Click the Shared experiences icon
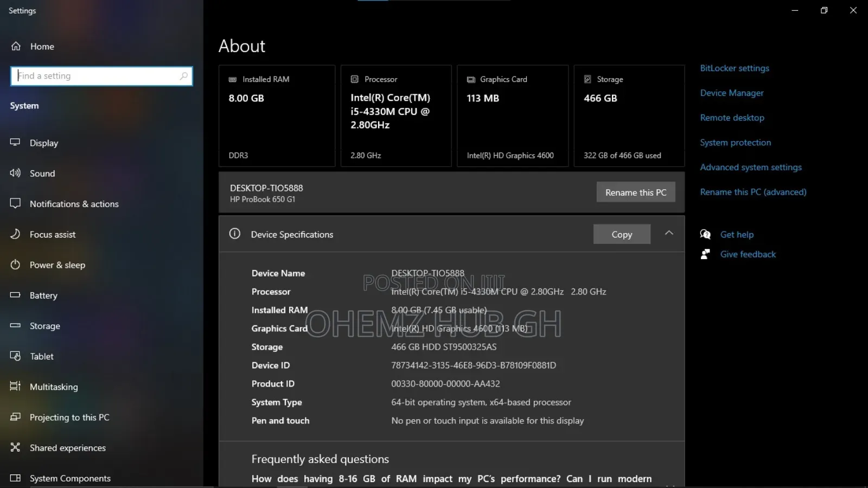 (15, 447)
